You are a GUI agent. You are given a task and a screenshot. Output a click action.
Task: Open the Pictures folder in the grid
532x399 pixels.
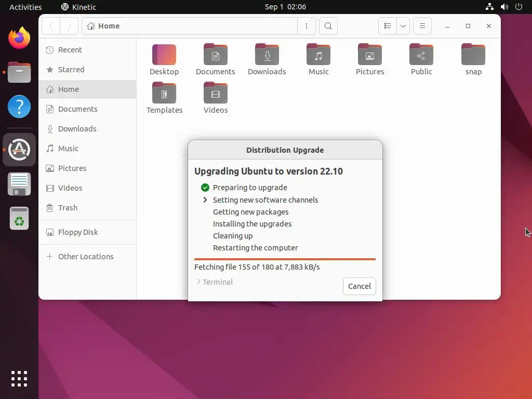[x=370, y=60]
